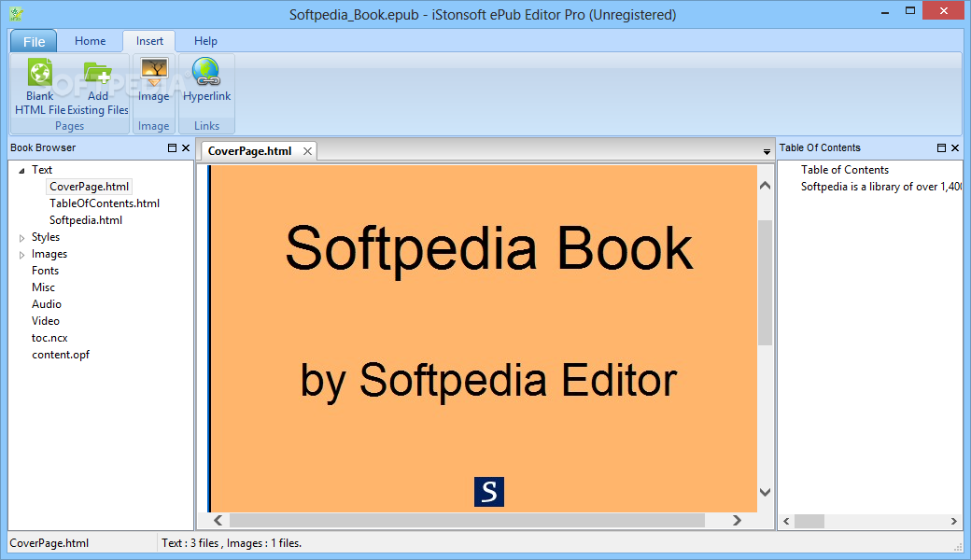Click the editor scroll down arrow
Screen dimensions: 971x560
pos(766,493)
